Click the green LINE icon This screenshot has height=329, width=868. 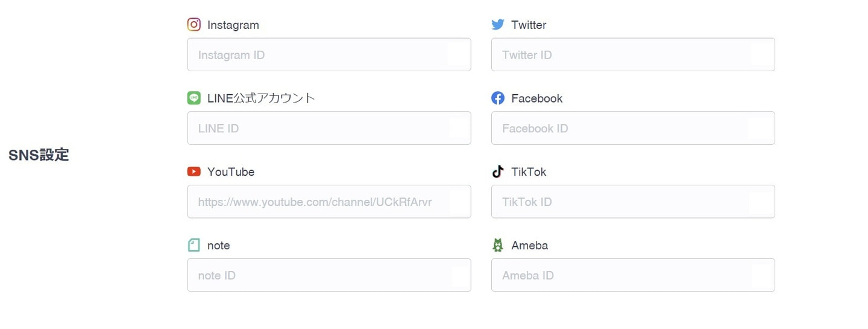193,98
